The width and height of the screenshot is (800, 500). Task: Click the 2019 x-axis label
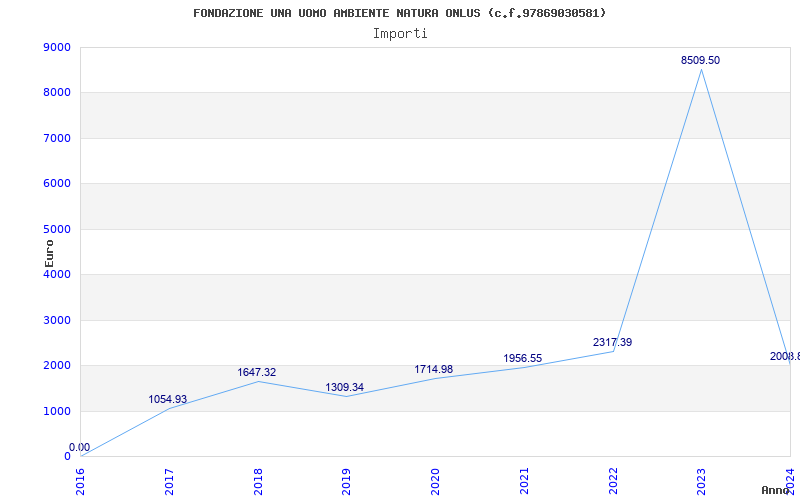(x=346, y=480)
